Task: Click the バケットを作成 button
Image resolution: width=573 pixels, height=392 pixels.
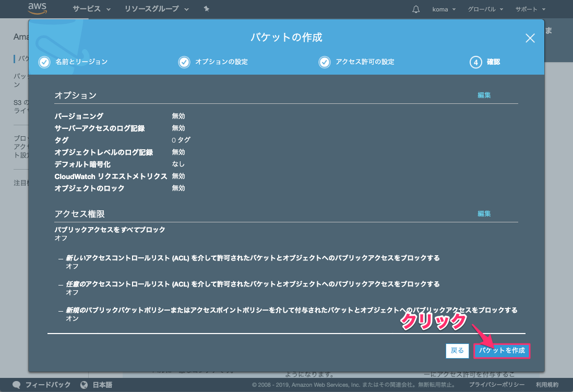Action: pos(502,351)
